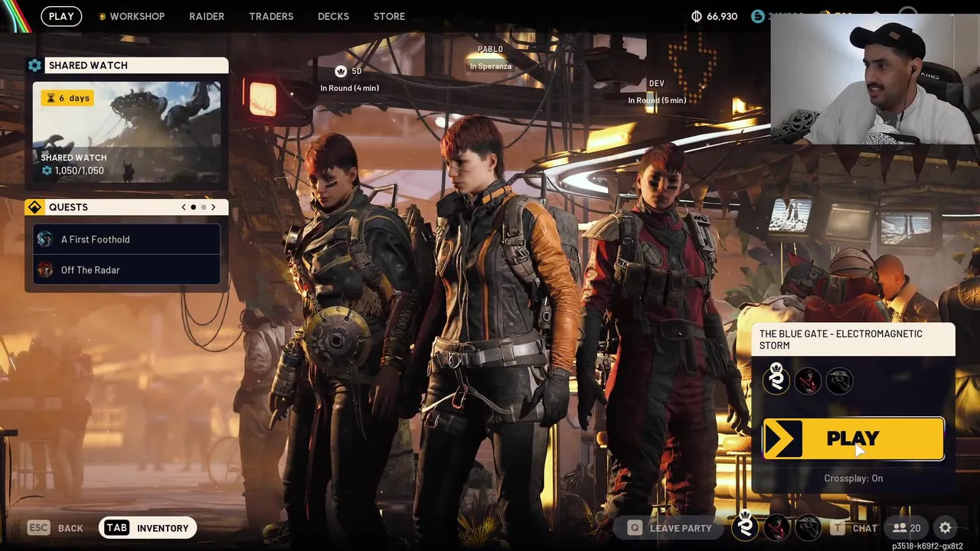
Task: Click the coin currency icon beside 66,930
Action: coord(696,16)
